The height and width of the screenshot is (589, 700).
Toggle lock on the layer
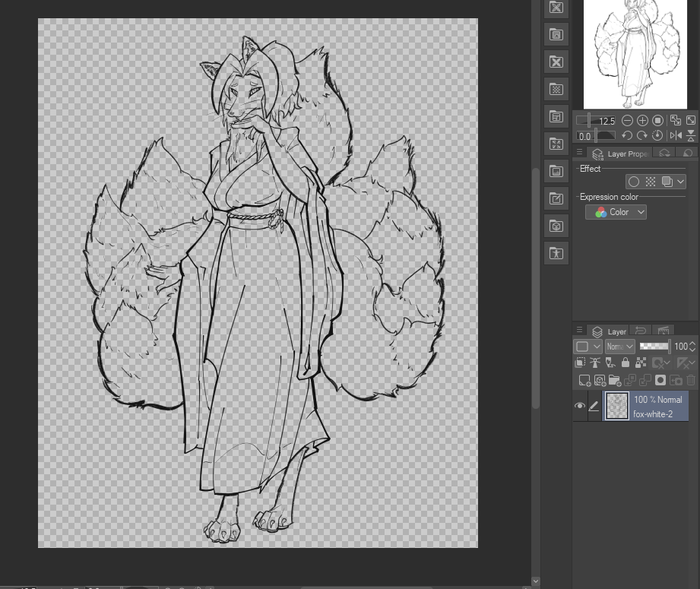[626, 363]
